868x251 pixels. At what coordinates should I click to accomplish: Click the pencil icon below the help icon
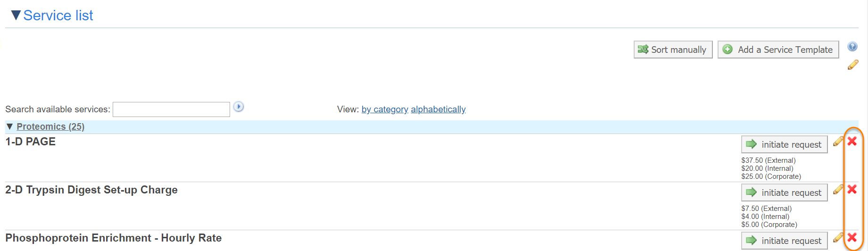pyautogui.click(x=853, y=65)
